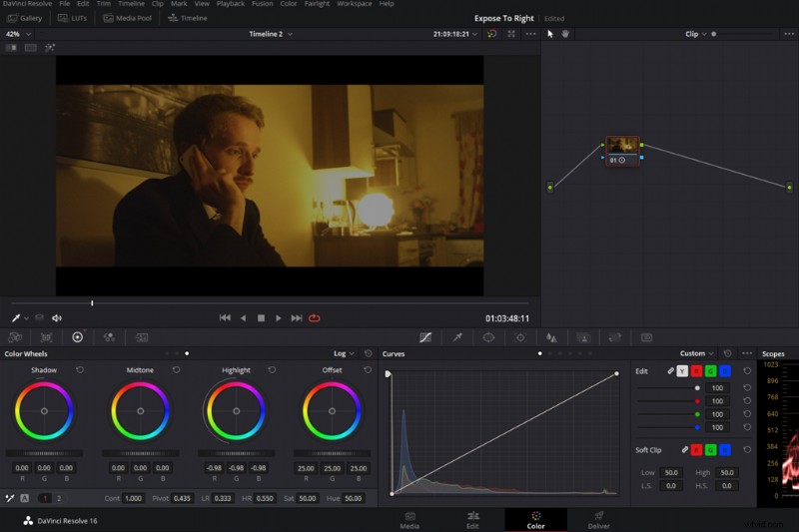Select the Color Wheels palette icon
Screen dimensions: 799x532
[x=78, y=337]
